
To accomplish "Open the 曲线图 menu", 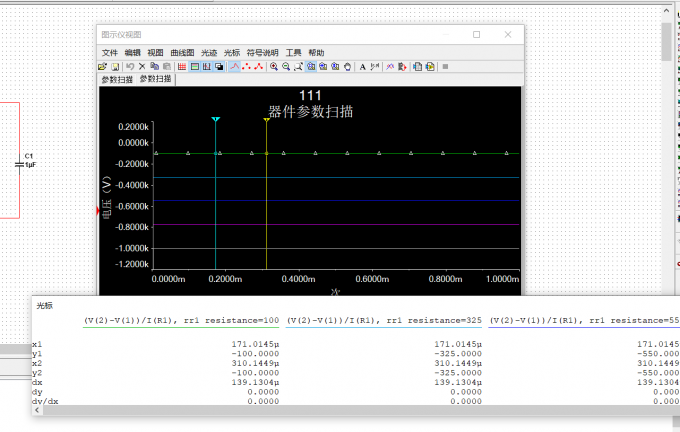I will point(182,52).
